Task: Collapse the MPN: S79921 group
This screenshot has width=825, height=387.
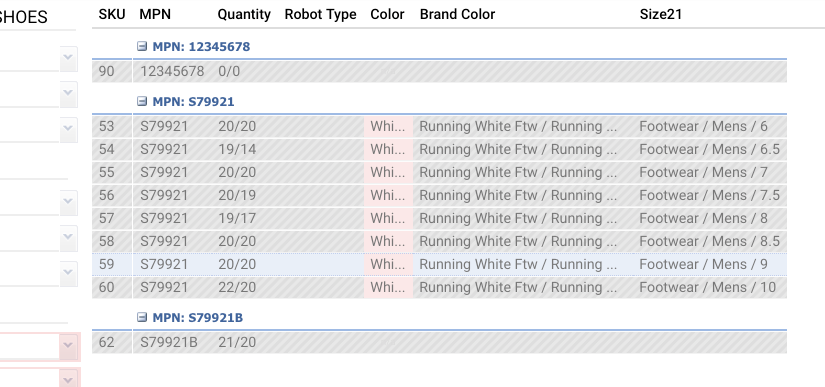Action: pos(142,101)
